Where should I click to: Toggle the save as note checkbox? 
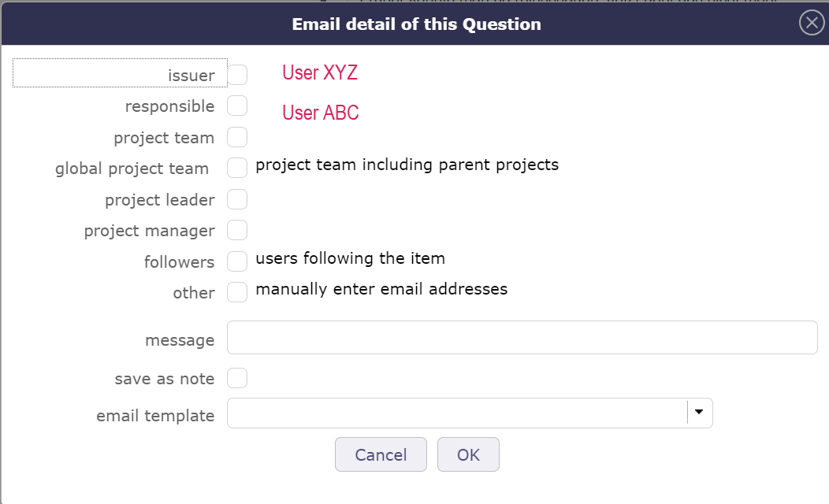[x=237, y=378]
